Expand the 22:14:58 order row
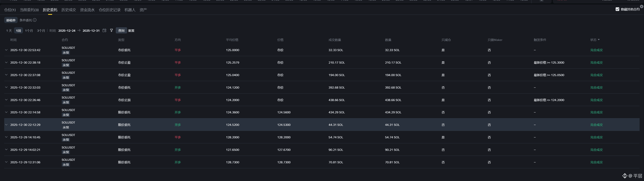Image resolution: width=644 pixels, height=181 pixels. [x=6, y=112]
